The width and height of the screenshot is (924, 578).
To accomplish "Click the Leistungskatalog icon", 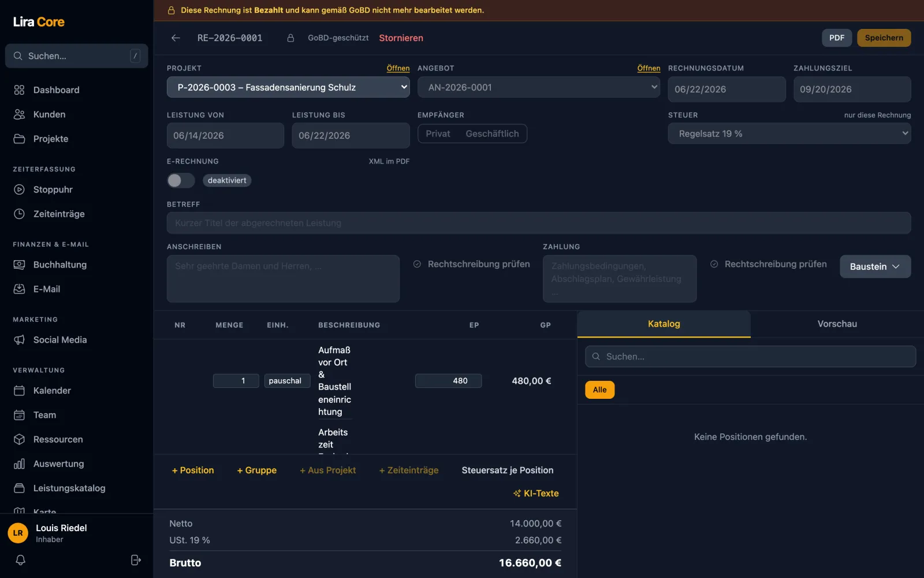I will [x=19, y=488].
